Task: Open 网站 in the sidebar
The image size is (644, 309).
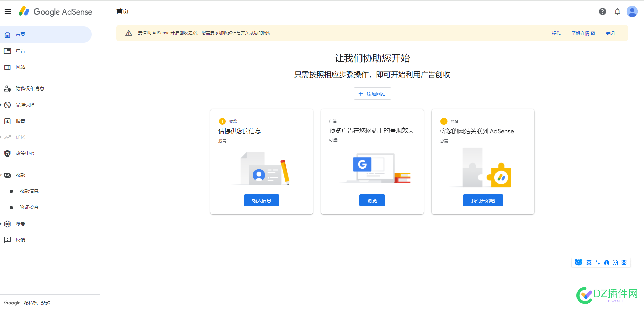Action: [x=46, y=67]
